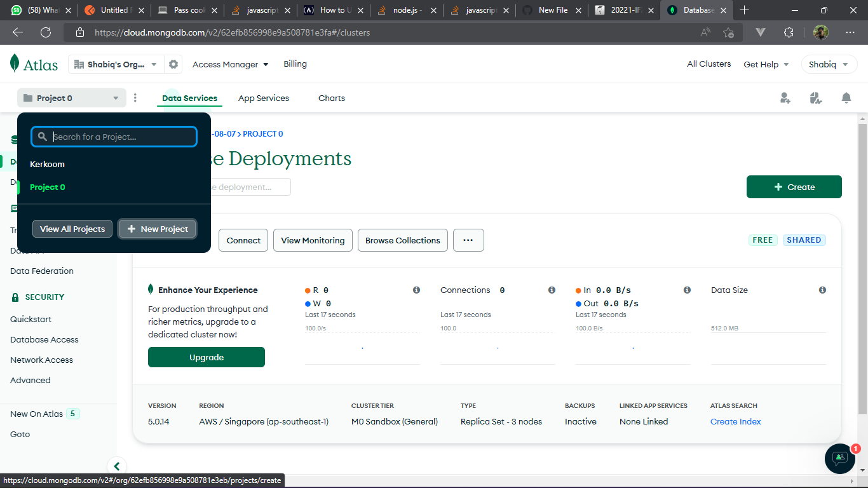This screenshot has width=868, height=488.
Task: Click the info icon next to Data Size
Action: (822, 290)
